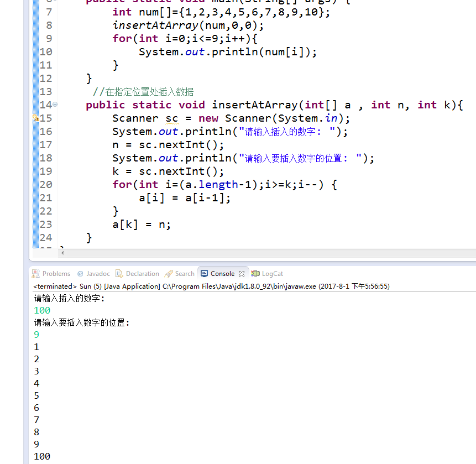Click the horizontal scrollbar track below the code

[x=249, y=253]
